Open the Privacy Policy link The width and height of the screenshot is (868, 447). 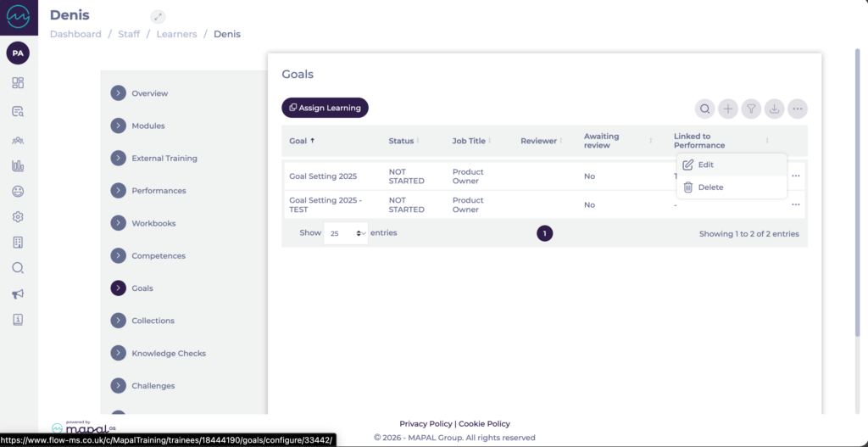(x=426, y=423)
